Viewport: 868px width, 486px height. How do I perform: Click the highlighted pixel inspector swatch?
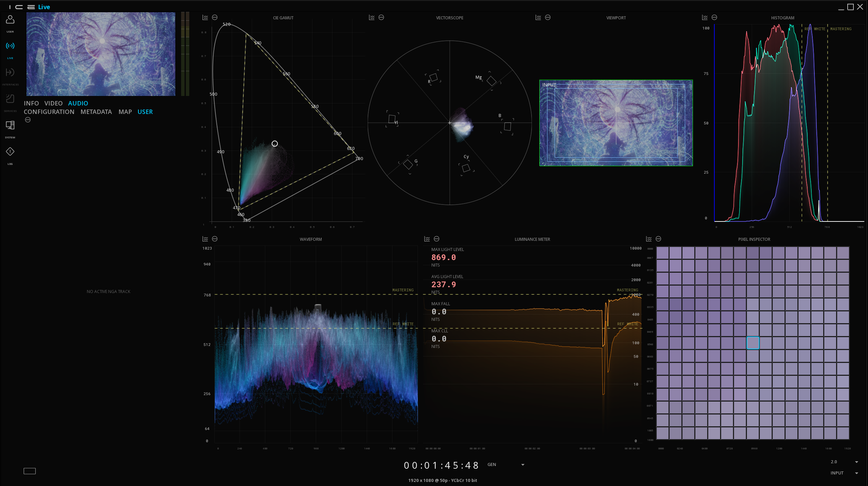[x=753, y=343]
